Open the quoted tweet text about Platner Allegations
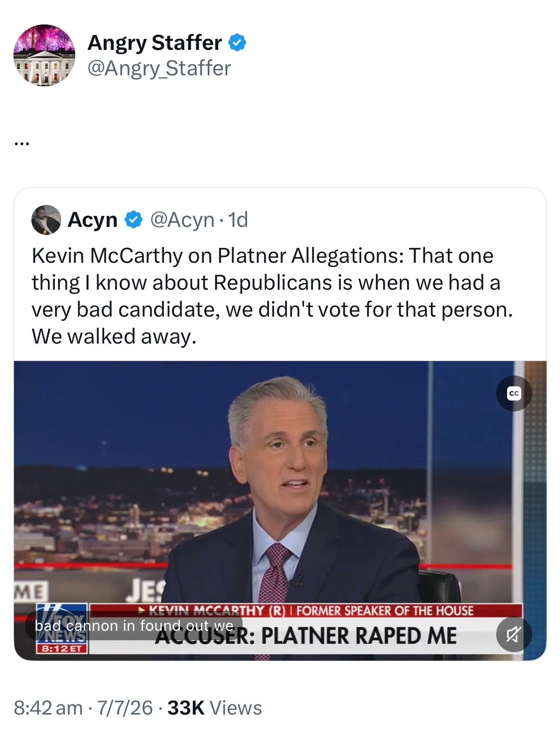This screenshot has height=730, width=560. [x=272, y=296]
